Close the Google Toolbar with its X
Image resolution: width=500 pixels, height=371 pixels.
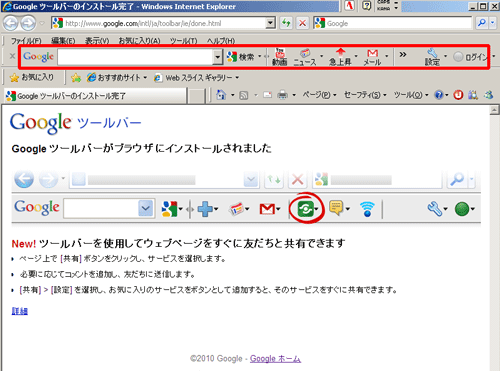pos(12,56)
